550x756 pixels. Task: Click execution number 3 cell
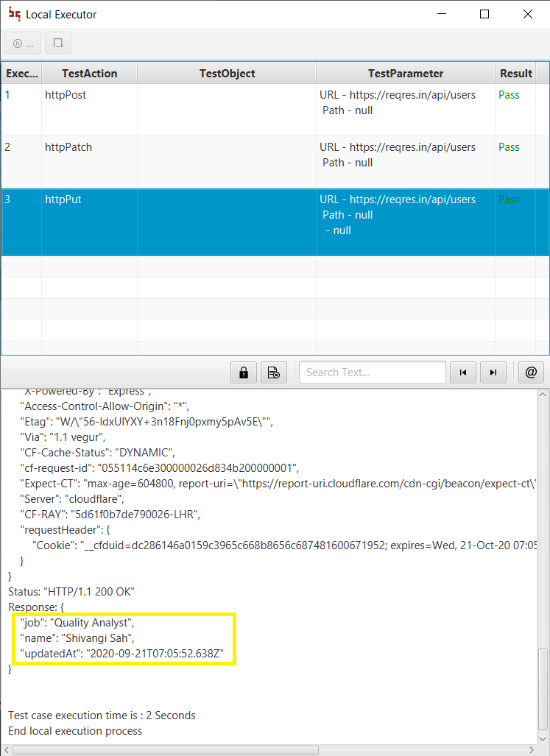(21, 222)
